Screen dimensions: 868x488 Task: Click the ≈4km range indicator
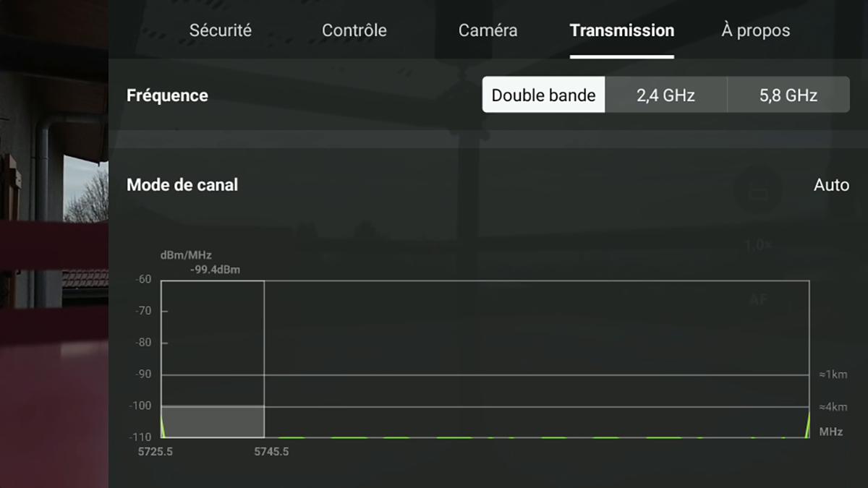pos(833,407)
